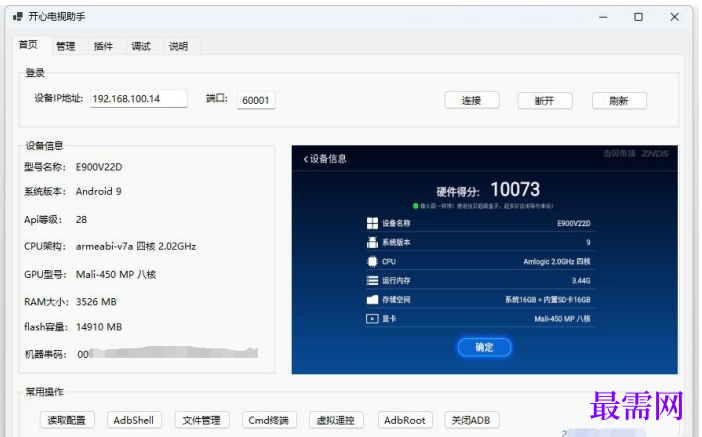This screenshot has height=437, width=702.
Task: Click the Amlogic 2.0GHz 四核 value in preview
Action: [x=556, y=261]
